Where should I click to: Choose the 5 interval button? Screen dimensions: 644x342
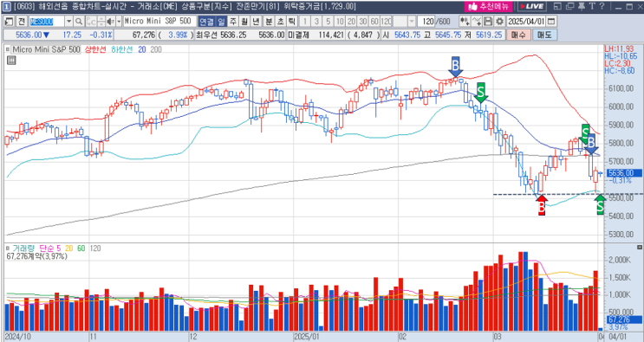pyautogui.click(x=329, y=22)
